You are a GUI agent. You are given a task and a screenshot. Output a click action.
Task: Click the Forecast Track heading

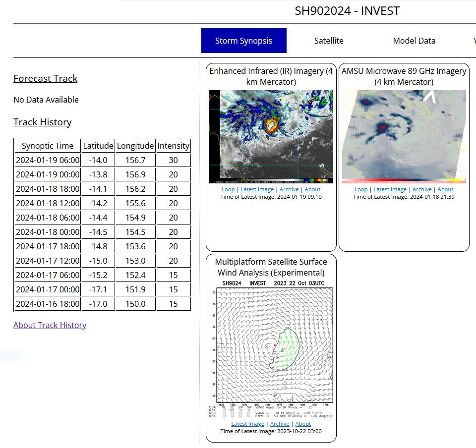pyautogui.click(x=46, y=79)
